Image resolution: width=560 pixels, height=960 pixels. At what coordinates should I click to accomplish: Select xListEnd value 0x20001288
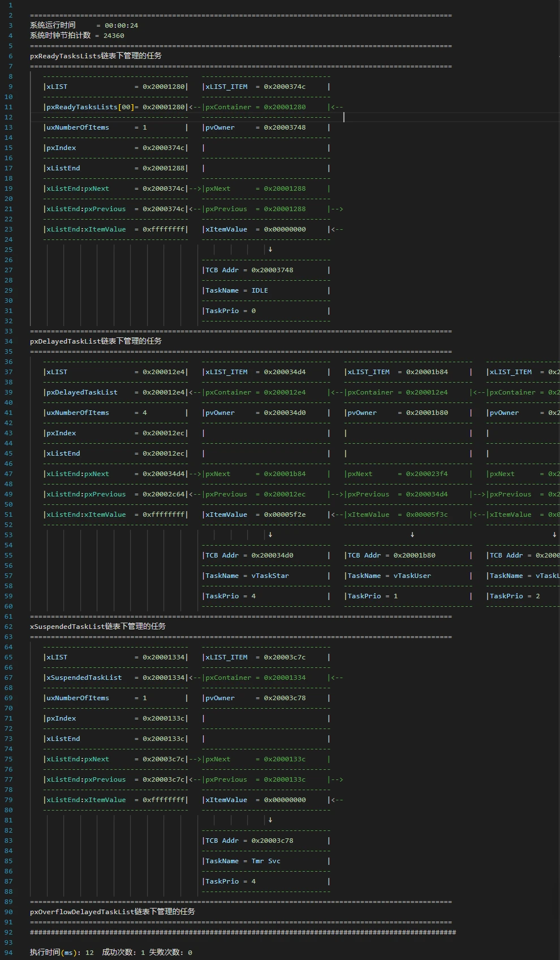163,168
